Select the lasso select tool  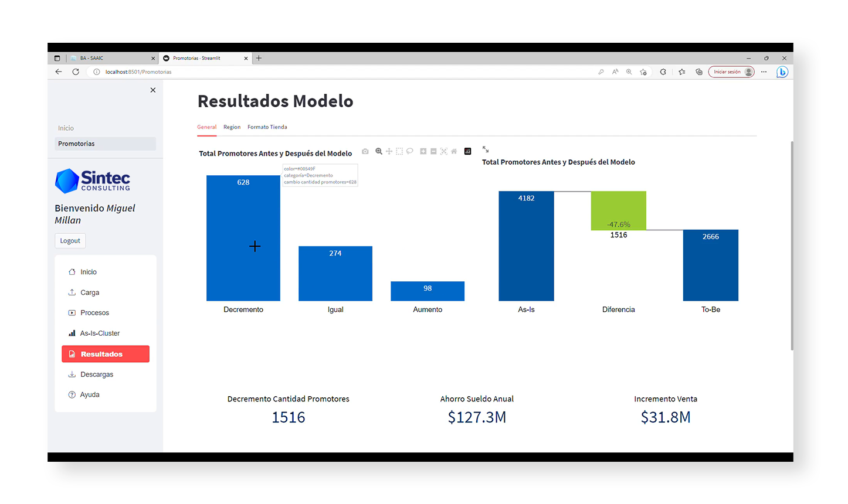(410, 151)
